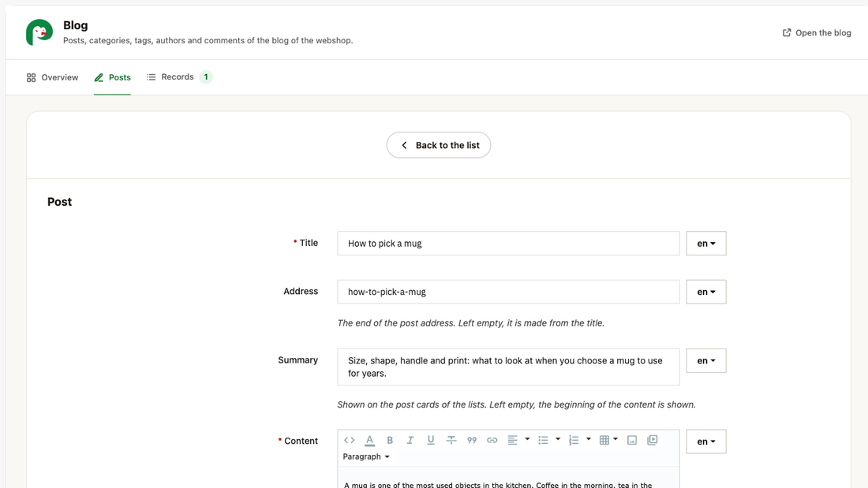Click the parrot logo icon
Viewport: 868px width, 488px height.
pos(39,32)
